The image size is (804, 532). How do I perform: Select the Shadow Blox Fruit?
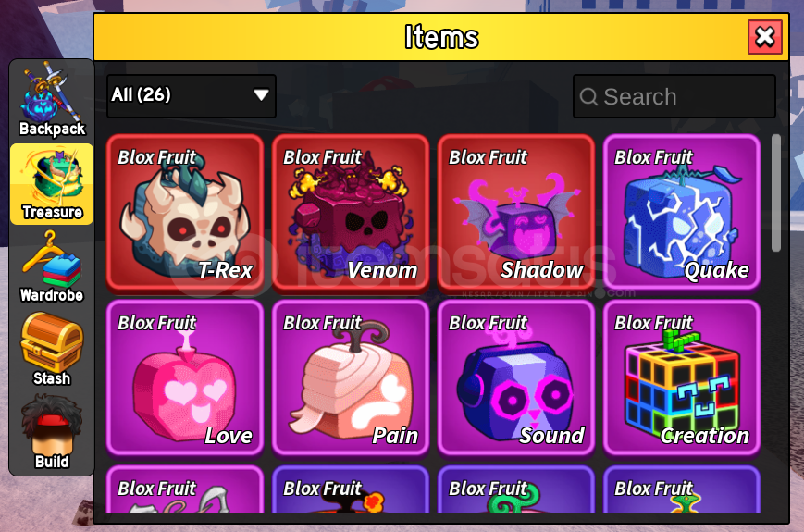[x=516, y=213]
